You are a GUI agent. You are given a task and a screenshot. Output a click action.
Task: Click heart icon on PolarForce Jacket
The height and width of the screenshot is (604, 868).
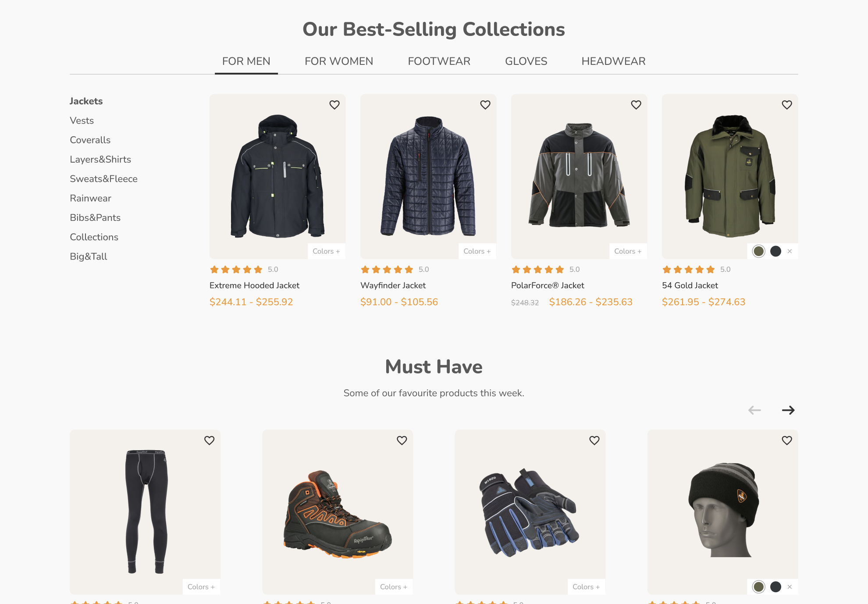(x=636, y=105)
